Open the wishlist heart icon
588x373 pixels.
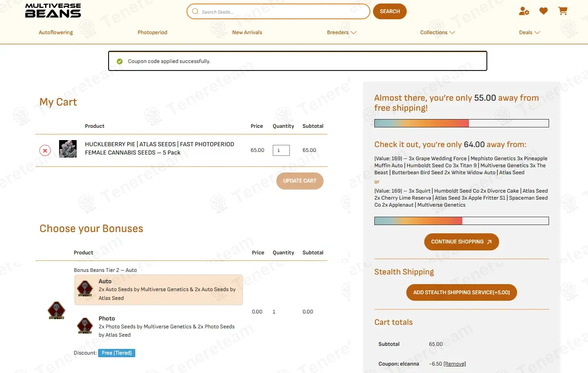point(543,11)
